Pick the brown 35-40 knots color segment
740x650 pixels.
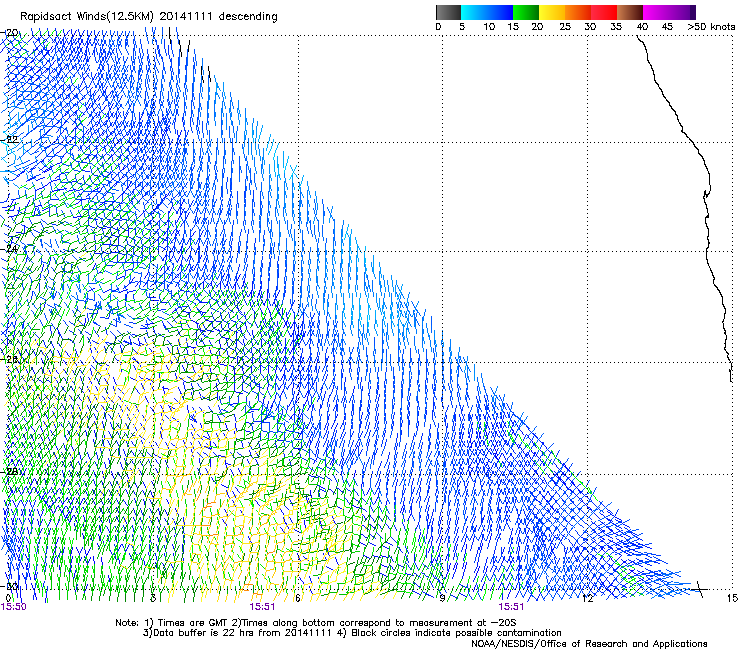[x=630, y=12]
